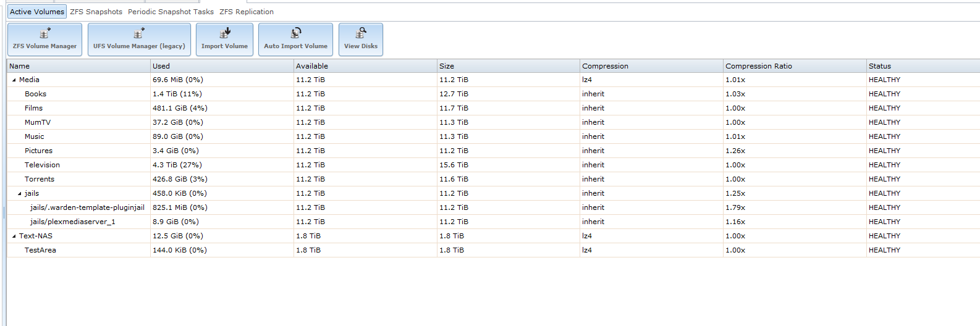Click the 37.2 GiB (0%) used value
Image resolution: width=980 pixels, height=326 pixels.
pos(178,122)
